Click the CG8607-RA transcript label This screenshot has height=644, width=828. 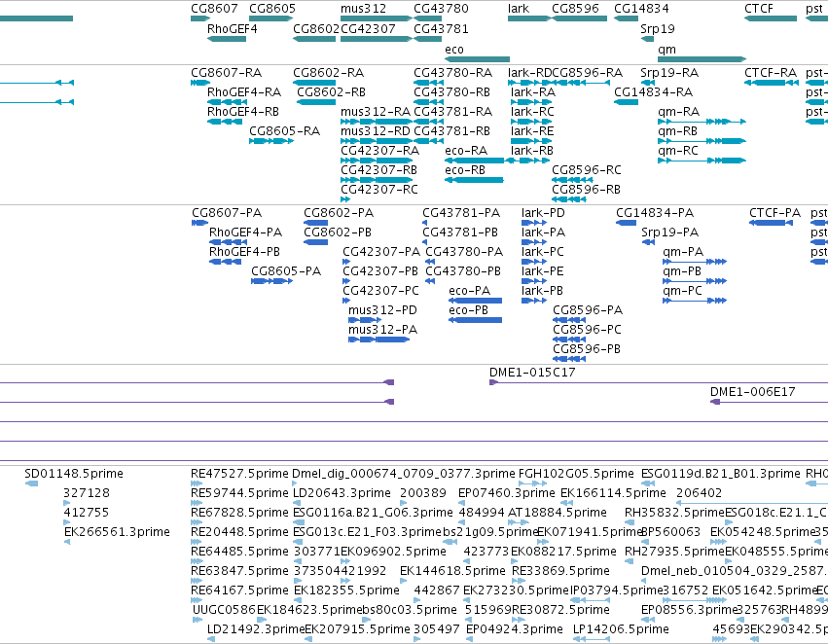226,72
